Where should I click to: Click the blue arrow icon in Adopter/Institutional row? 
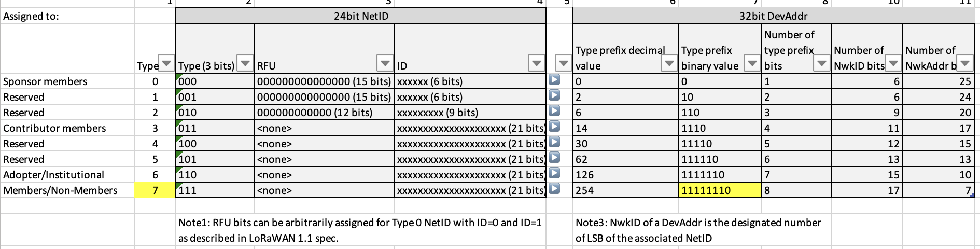pyautogui.click(x=554, y=174)
